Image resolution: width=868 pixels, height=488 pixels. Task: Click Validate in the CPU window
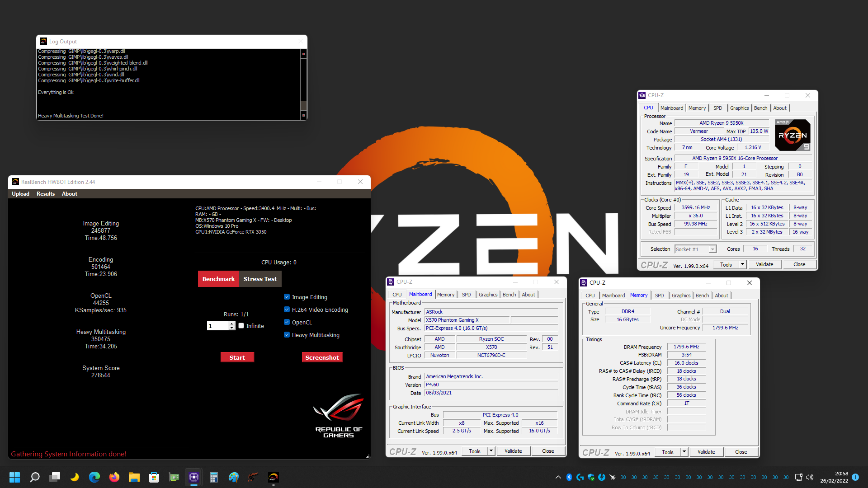click(x=764, y=264)
